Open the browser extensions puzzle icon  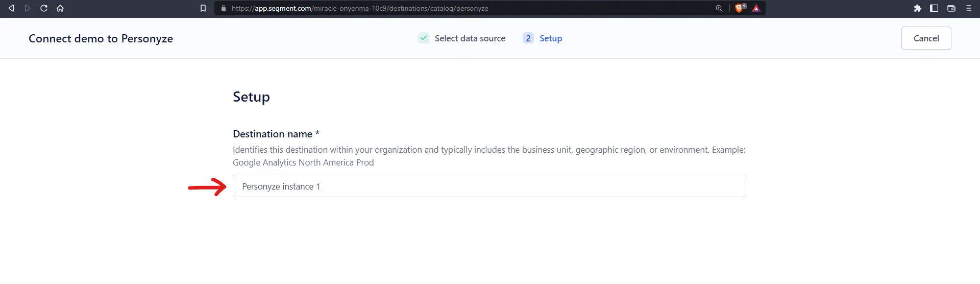coord(918,8)
